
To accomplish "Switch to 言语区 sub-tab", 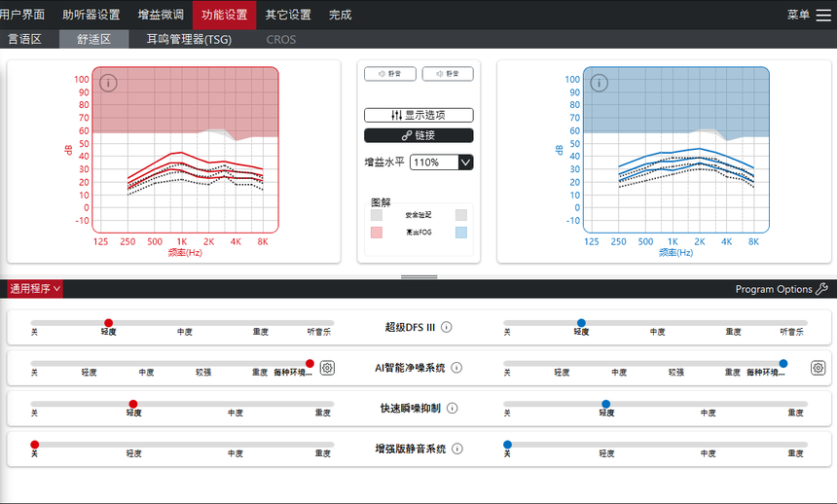I will coord(25,40).
